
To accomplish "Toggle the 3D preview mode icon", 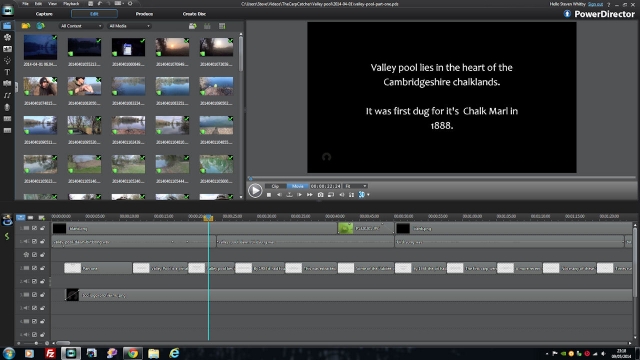I will [x=362, y=195].
